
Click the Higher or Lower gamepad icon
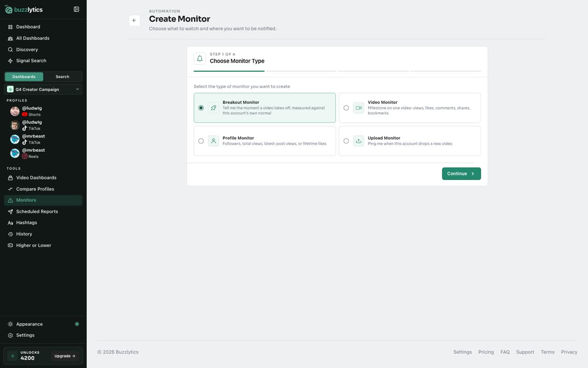click(11, 245)
